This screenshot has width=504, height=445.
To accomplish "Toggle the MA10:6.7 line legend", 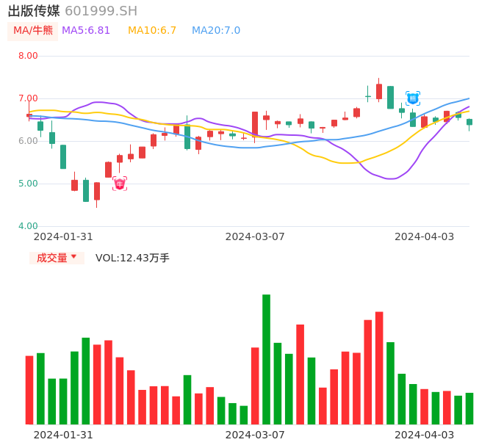I will click(x=152, y=31).
